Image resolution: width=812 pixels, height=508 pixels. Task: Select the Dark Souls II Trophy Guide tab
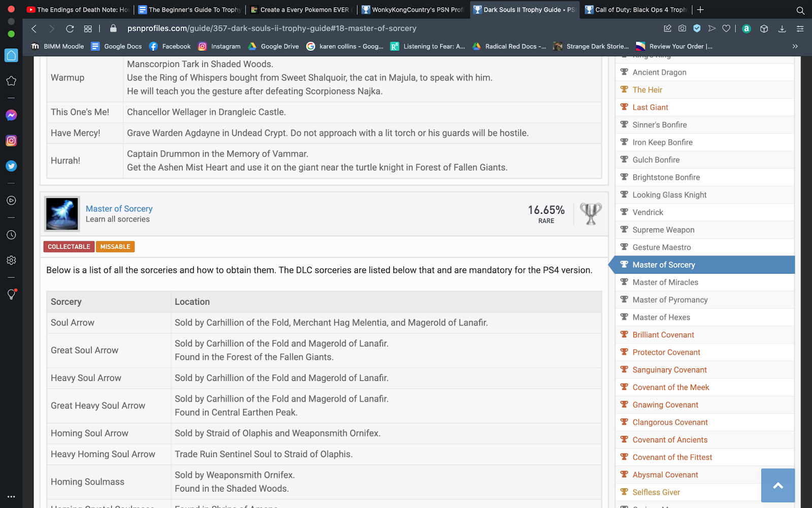point(525,10)
